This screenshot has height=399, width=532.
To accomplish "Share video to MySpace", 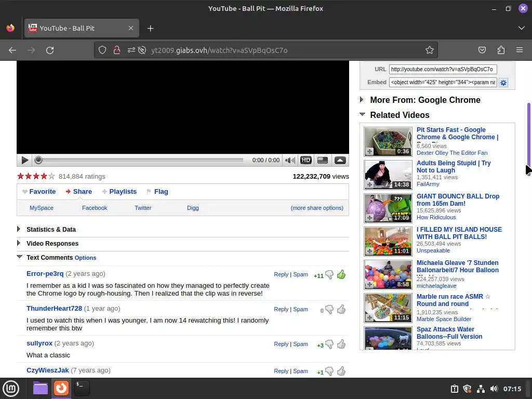I will click(42, 208).
